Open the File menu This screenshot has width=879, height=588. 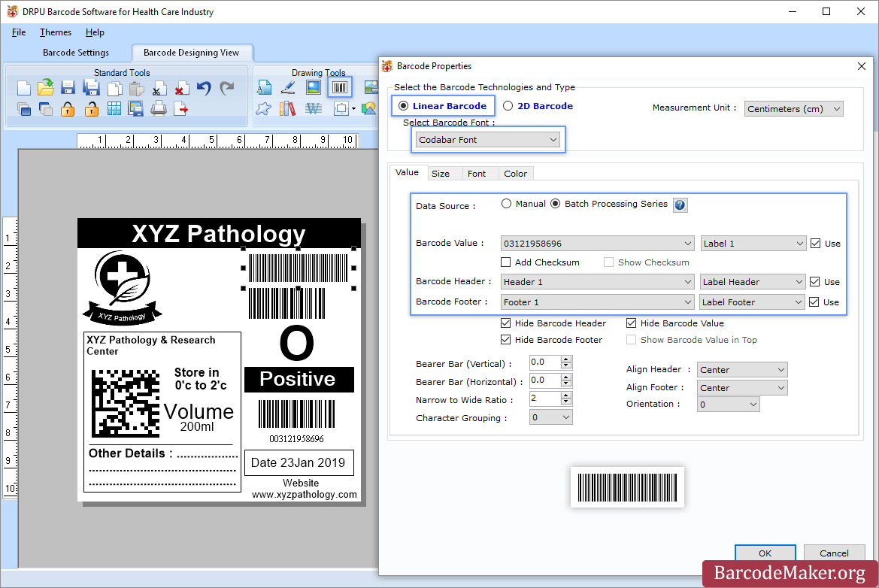pyautogui.click(x=19, y=32)
